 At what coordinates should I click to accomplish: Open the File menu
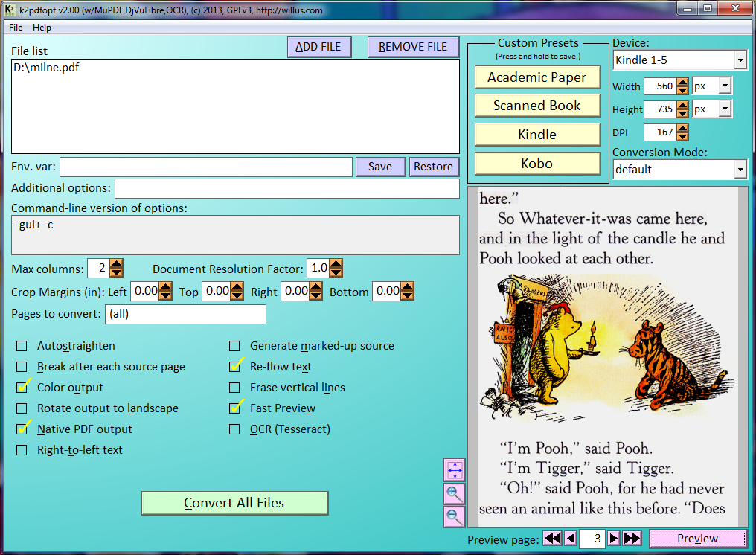click(x=16, y=28)
